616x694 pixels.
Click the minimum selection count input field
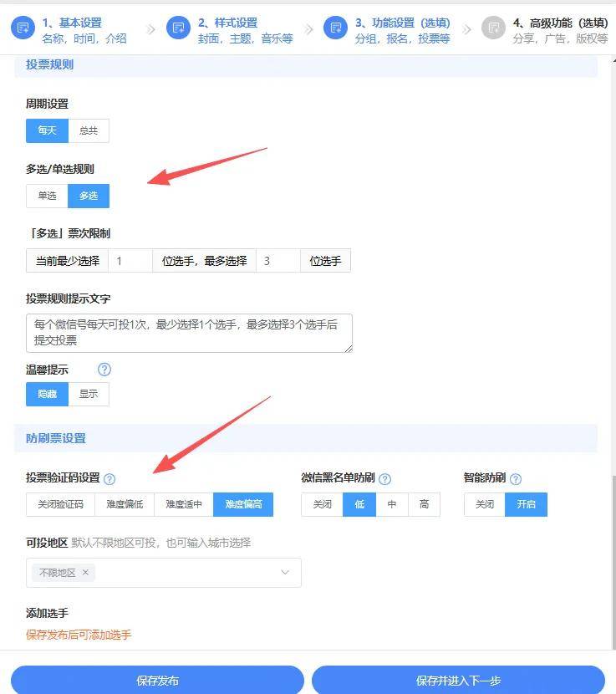tap(130, 261)
